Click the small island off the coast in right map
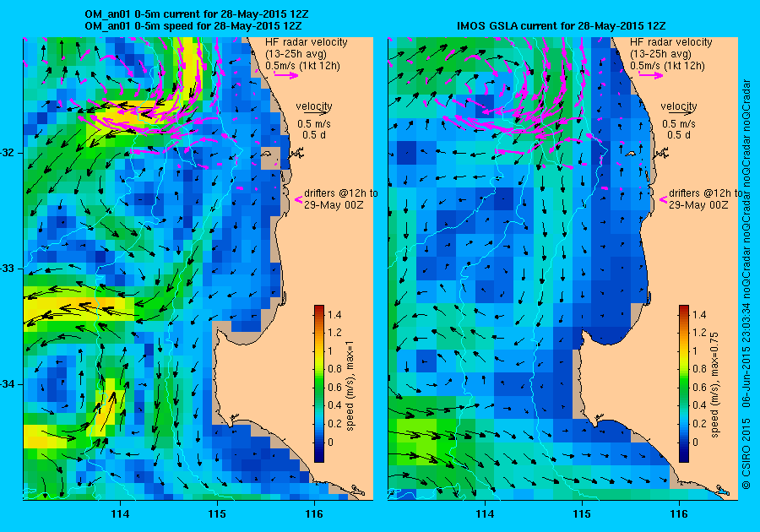This screenshot has height=532, width=760. click(631, 154)
